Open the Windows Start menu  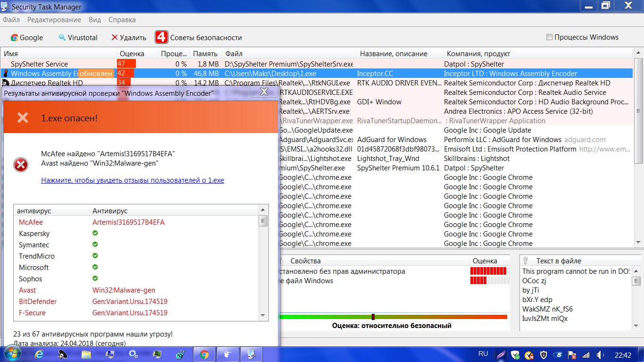point(13,354)
